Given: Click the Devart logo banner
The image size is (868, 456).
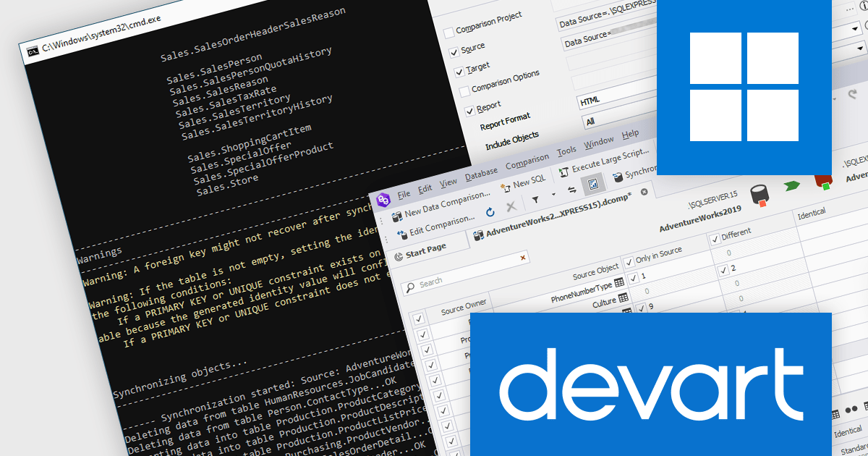Looking at the screenshot, I should [650, 384].
